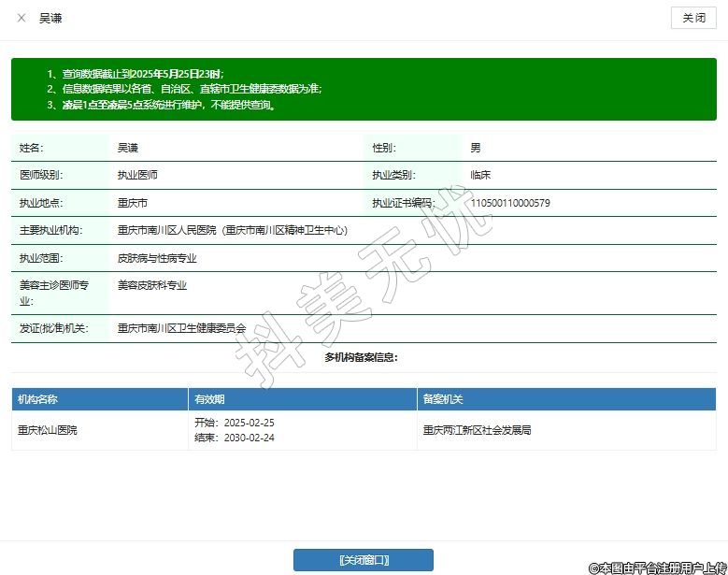
Task: Select the 重庆松山医院 table cell
Action: pos(48,431)
